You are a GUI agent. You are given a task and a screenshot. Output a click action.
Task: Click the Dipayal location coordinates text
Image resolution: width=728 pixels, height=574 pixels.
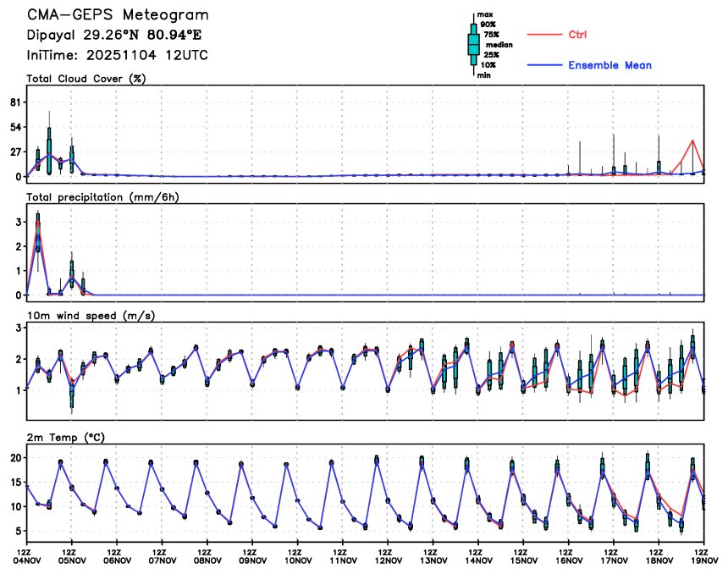click(114, 36)
